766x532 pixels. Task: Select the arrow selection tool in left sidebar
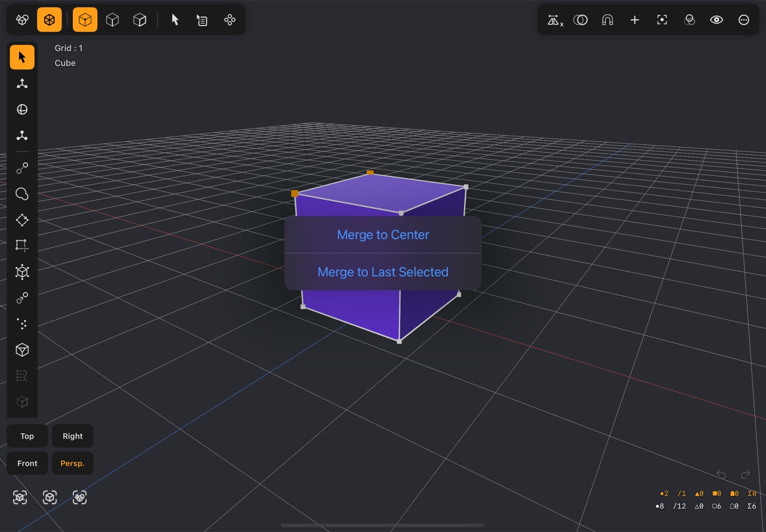(x=22, y=57)
